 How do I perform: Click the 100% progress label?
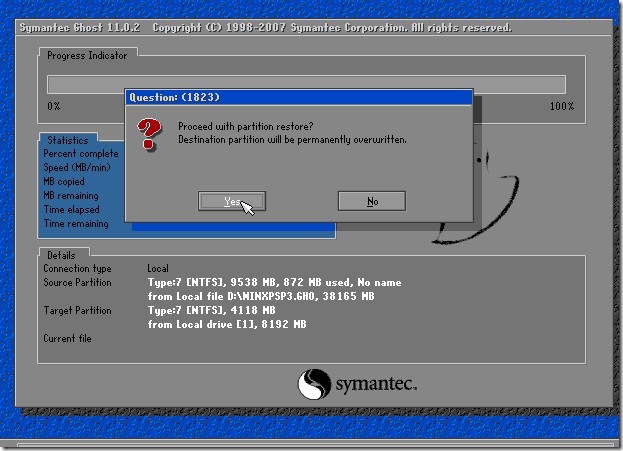tap(562, 106)
